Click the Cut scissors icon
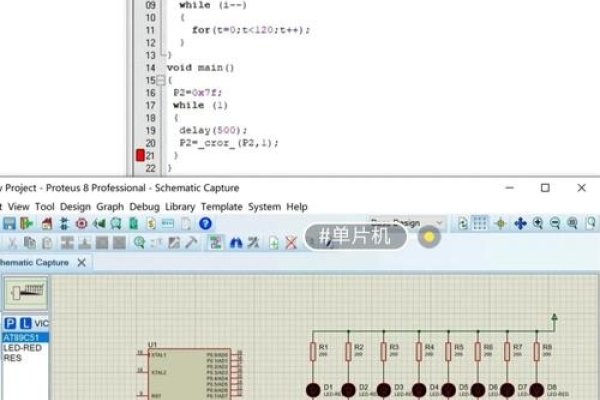The height and width of the screenshot is (400, 600). 12,243
